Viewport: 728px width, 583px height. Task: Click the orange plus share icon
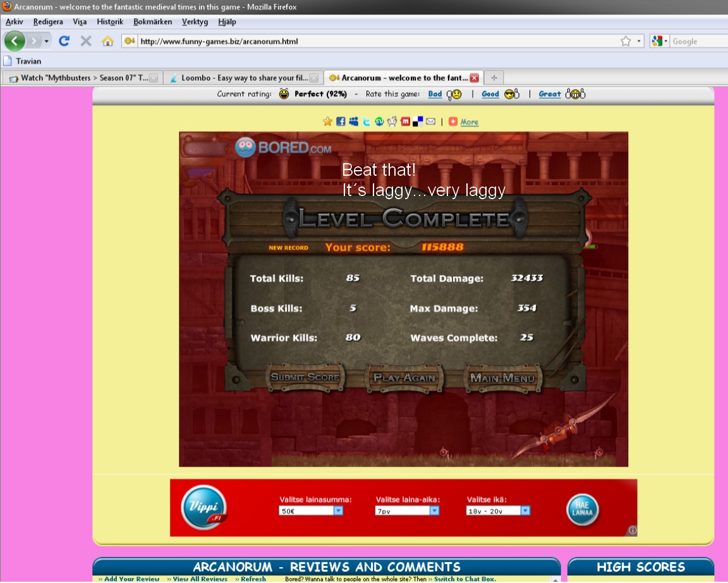453,121
